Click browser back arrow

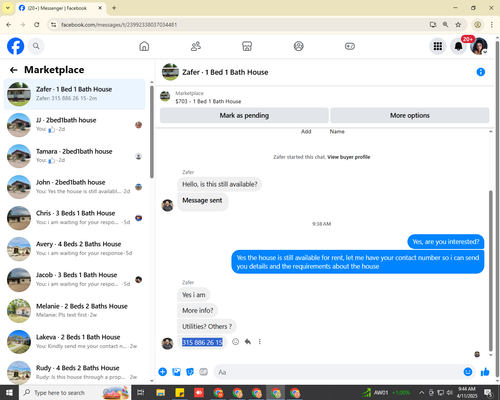pyautogui.click(x=9, y=25)
